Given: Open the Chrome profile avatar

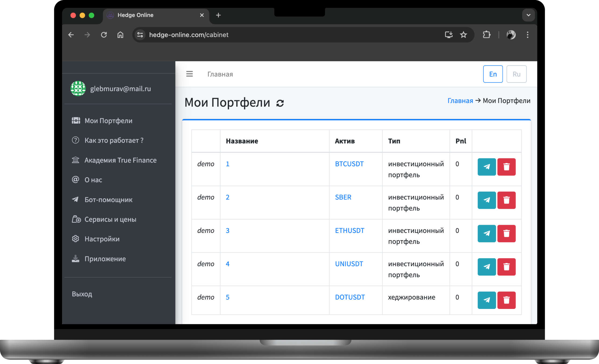Looking at the screenshot, I should [x=511, y=35].
